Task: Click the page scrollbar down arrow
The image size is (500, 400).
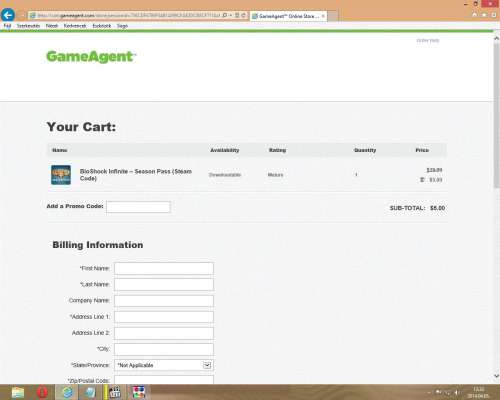Action: tap(496, 376)
